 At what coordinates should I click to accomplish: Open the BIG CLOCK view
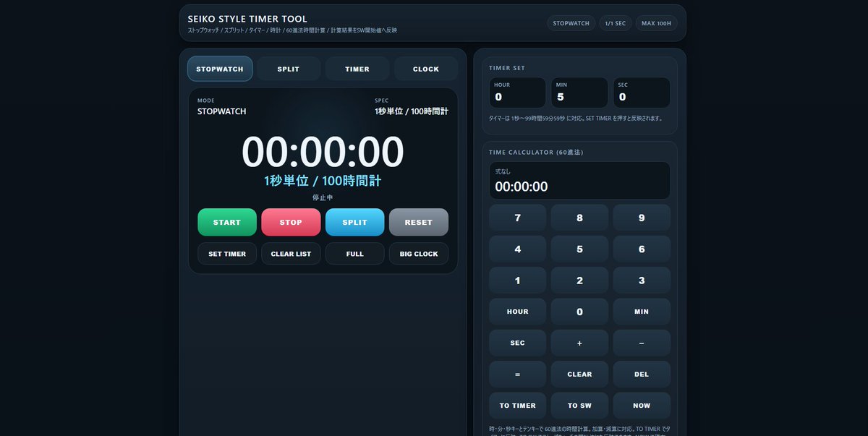(419, 254)
